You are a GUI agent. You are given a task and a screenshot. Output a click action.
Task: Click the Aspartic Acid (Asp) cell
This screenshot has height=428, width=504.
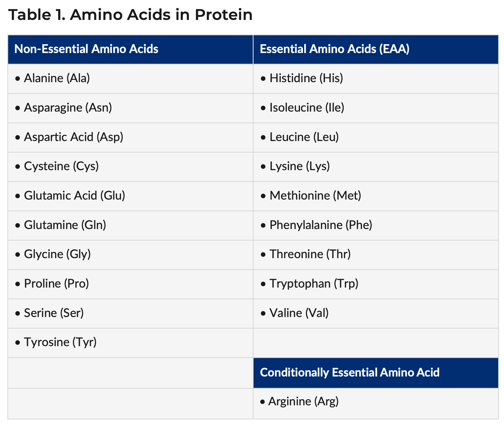pos(73,137)
